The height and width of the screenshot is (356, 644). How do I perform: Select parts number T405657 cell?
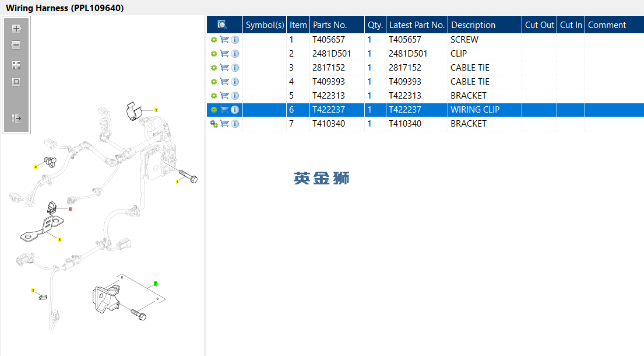[337, 40]
